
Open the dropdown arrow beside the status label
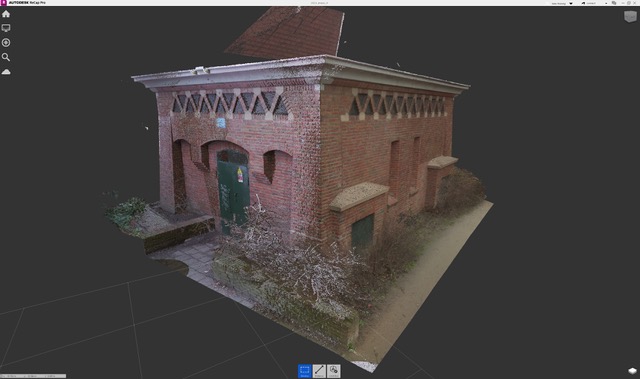[x=571, y=3]
